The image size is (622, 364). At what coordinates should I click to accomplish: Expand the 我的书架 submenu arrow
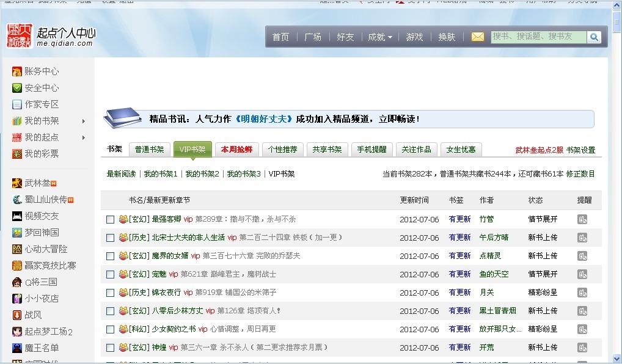tap(84, 121)
